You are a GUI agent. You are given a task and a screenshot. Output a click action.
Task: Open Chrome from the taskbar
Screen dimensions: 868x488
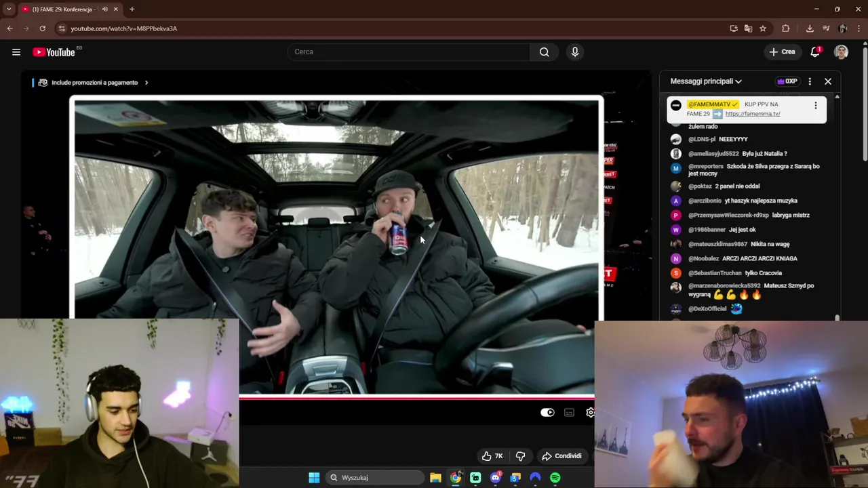click(x=456, y=478)
